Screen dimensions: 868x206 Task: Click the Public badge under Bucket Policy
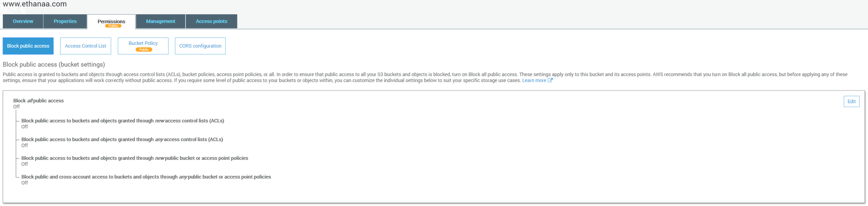pos(144,50)
